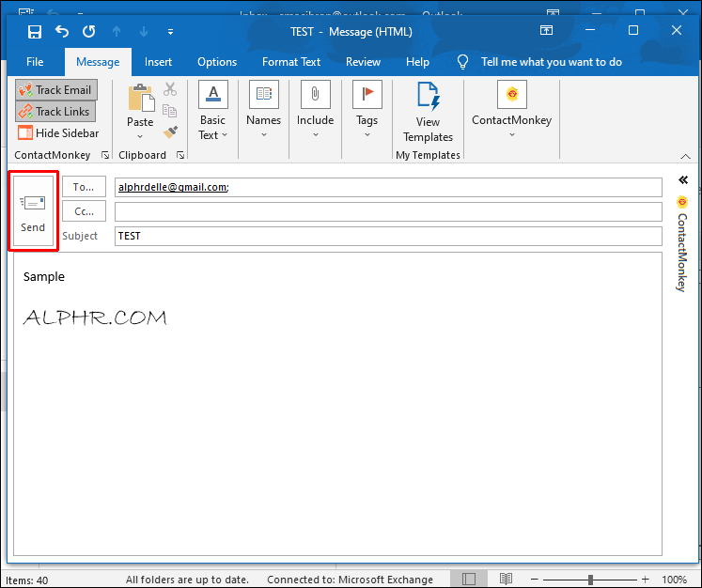Click View Templates button
Image resolution: width=702 pixels, height=588 pixels.
click(428, 112)
